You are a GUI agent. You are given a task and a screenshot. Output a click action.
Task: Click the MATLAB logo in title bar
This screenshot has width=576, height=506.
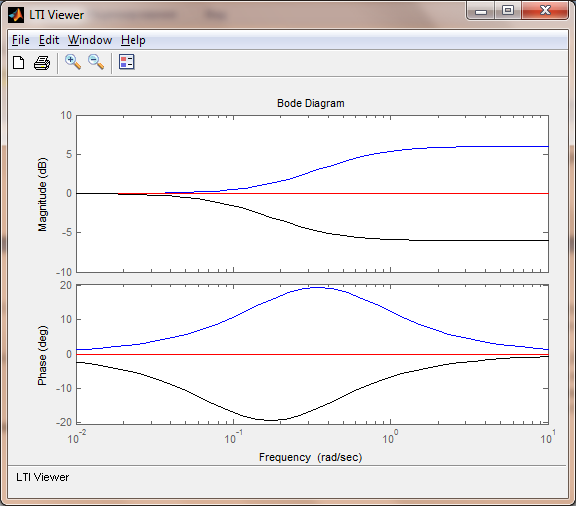click(16, 15)
